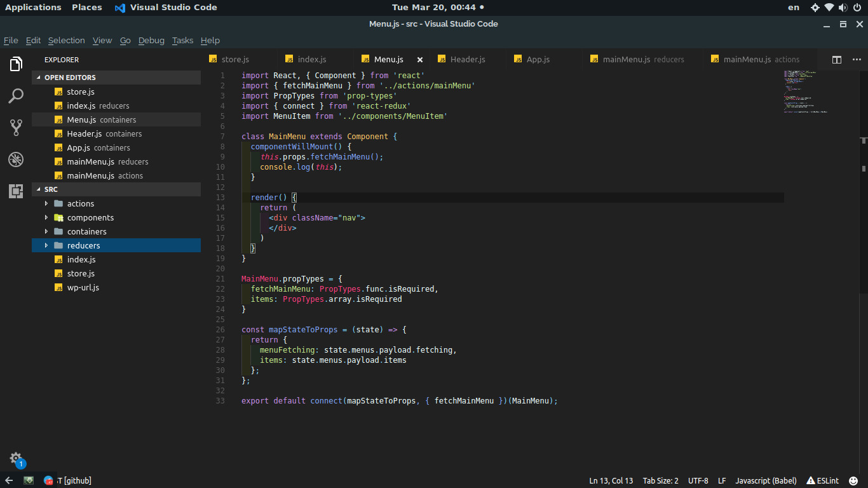Select mainMenu.js reducers in Open Editors
The height and width of the screenshot is (488, 868).
pyautogui.click(x=116, y=161)
